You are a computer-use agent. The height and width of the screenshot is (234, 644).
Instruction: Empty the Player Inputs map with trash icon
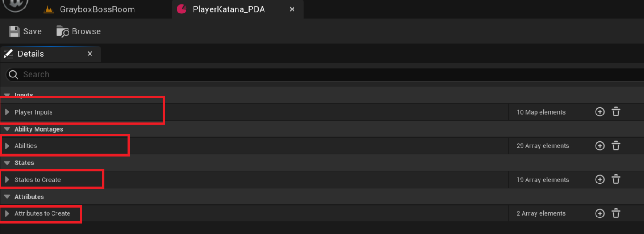tap(616, 112)
